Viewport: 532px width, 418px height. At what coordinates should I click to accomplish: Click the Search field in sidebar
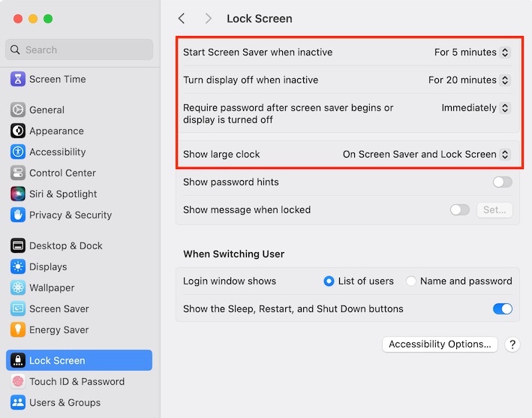point(83,50)
